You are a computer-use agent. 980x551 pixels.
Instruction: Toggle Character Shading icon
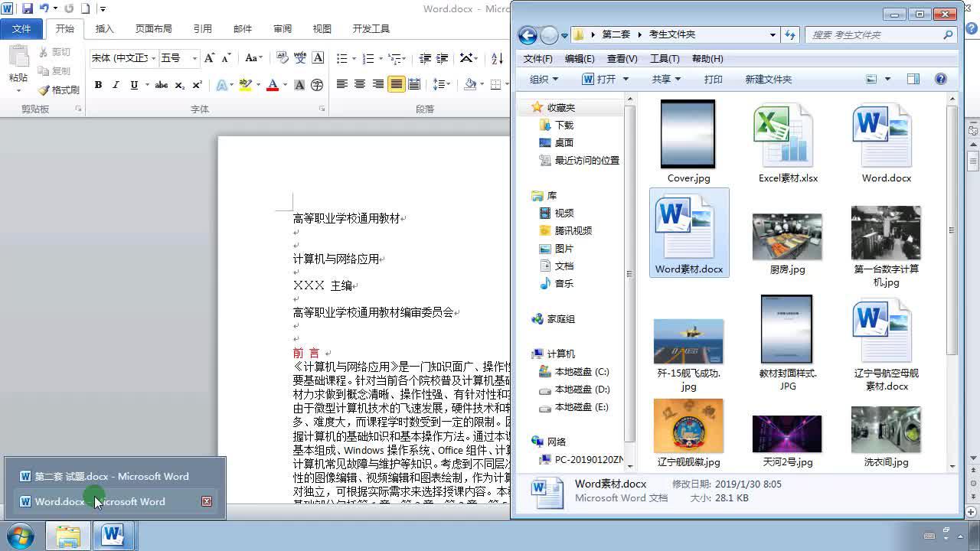[x=299, y=85]
